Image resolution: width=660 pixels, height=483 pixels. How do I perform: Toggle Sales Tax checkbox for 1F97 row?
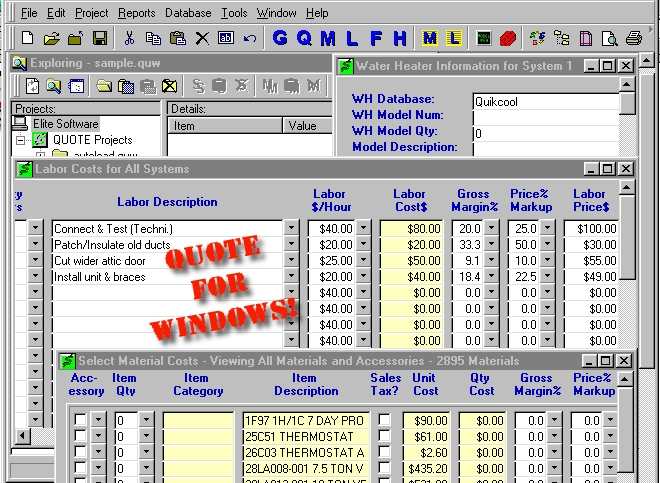click(x=384, y=421)
